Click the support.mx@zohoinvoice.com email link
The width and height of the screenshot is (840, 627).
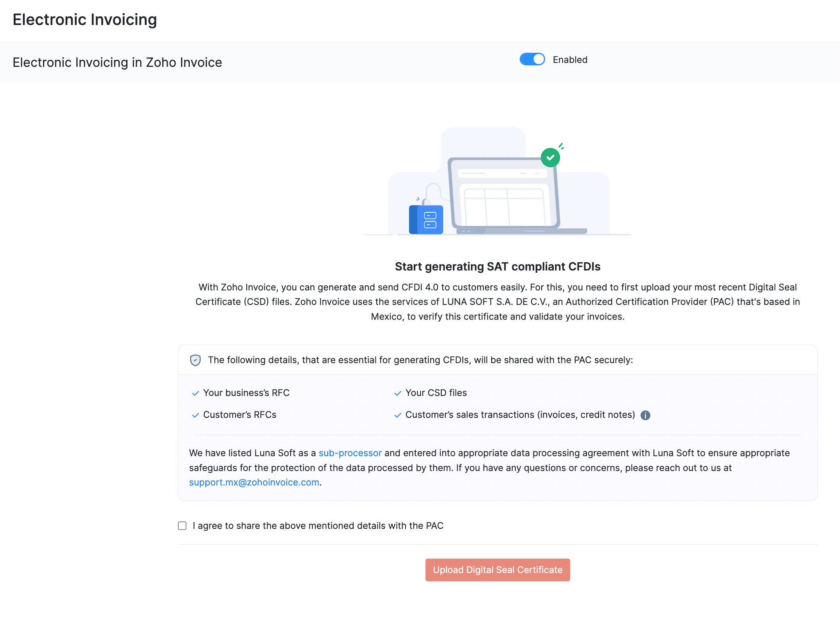click(x=254, y=482)
